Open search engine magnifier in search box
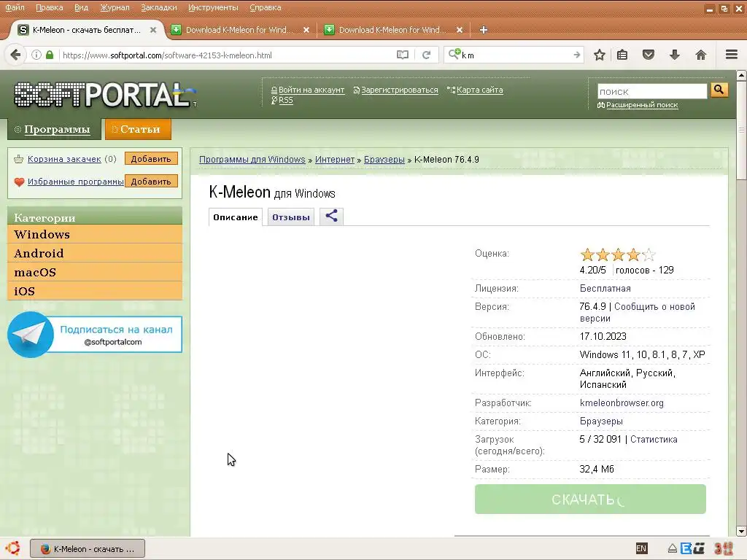Screen dimensions: 747x560 454,53
